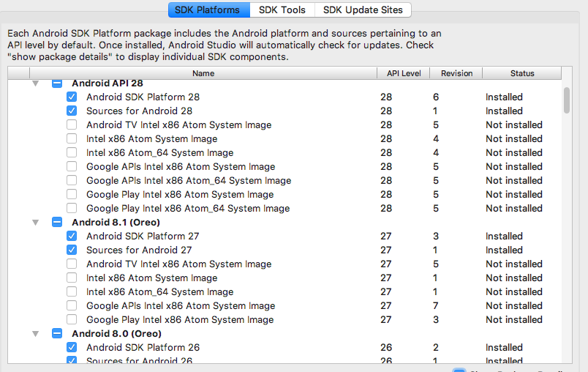Select 'Google Play Intel x86 Atom_64 System Image' text
588x372 pixels.
point(188,209)
